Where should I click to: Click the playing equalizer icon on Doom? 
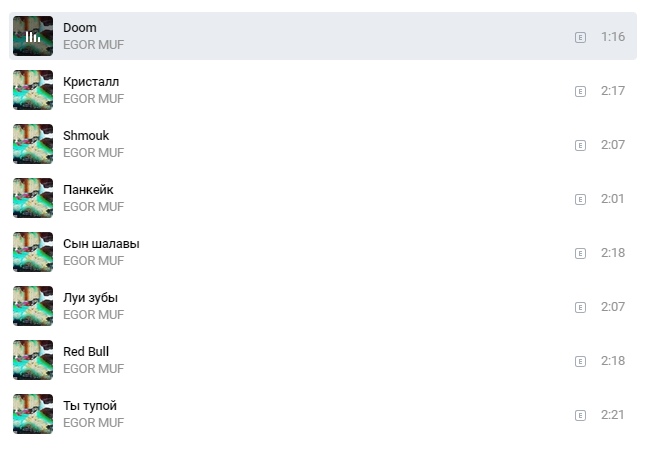tap(33, 36)
